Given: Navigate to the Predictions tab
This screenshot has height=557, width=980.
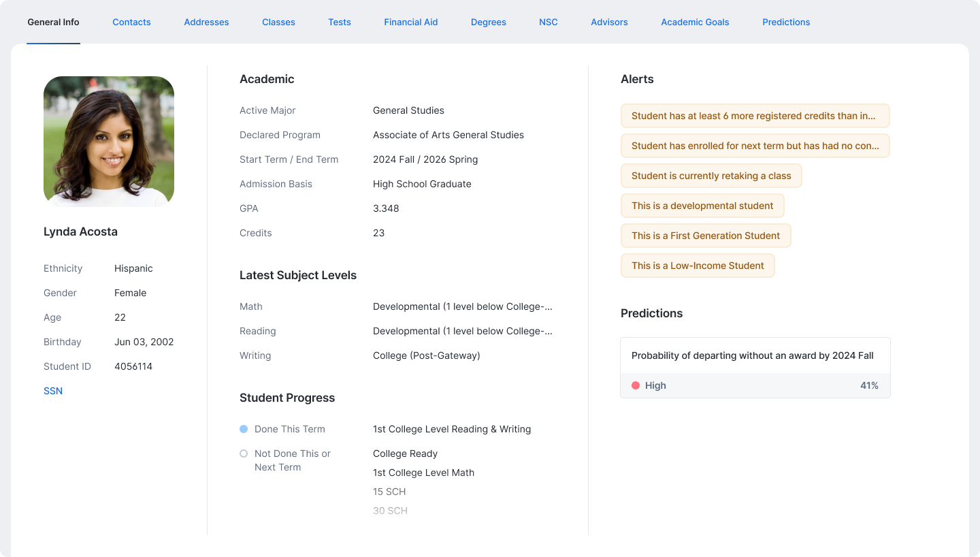Looking at the screenshot, I should coord(786,22).
